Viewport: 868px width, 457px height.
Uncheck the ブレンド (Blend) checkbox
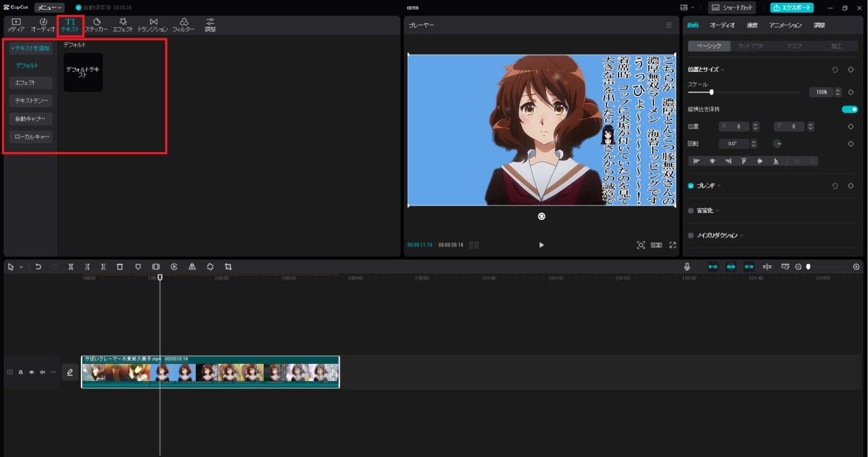pyautogui.click(x=691, y=186)
